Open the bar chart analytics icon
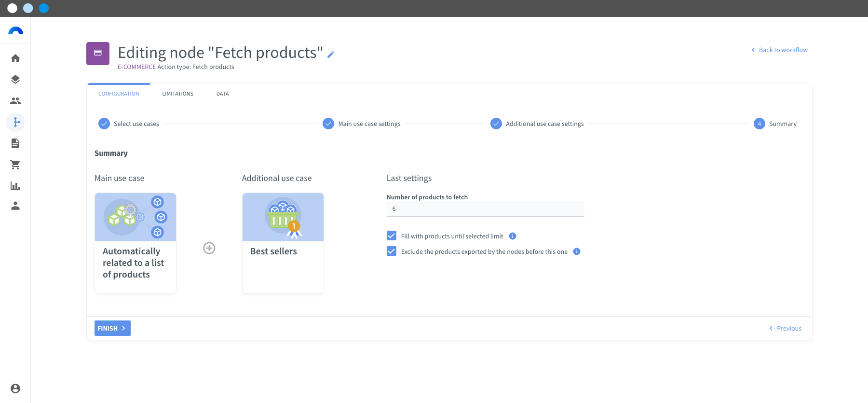The height and width of the screenshot is (403, 868). 15,186
